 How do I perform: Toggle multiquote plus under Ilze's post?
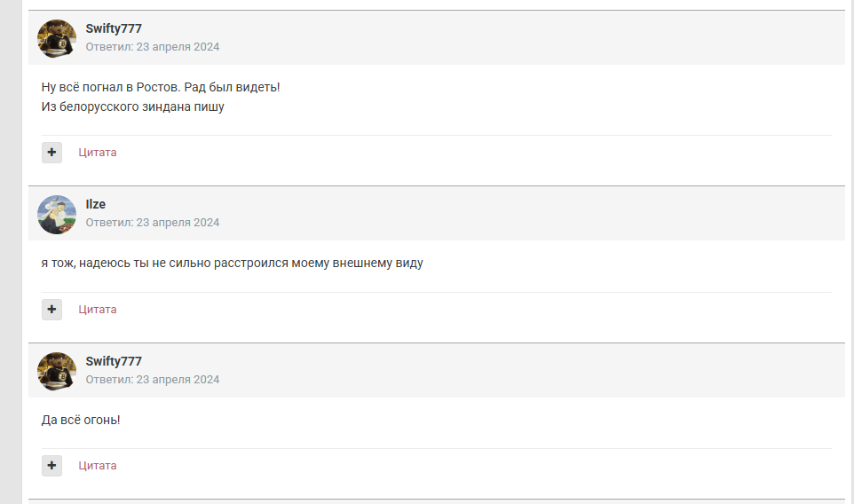point(51,310)
